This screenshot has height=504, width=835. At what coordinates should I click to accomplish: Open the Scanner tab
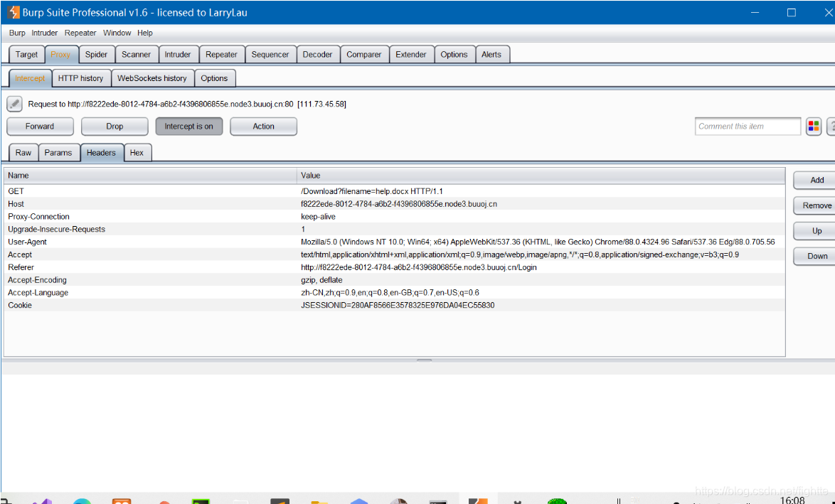(137, 54)
